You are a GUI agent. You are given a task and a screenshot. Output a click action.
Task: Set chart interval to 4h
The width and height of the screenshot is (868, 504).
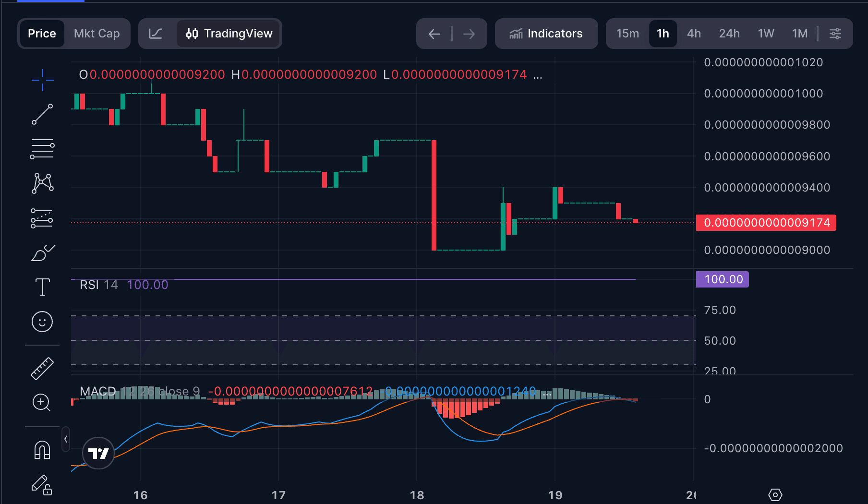click(x=694, y=34)
